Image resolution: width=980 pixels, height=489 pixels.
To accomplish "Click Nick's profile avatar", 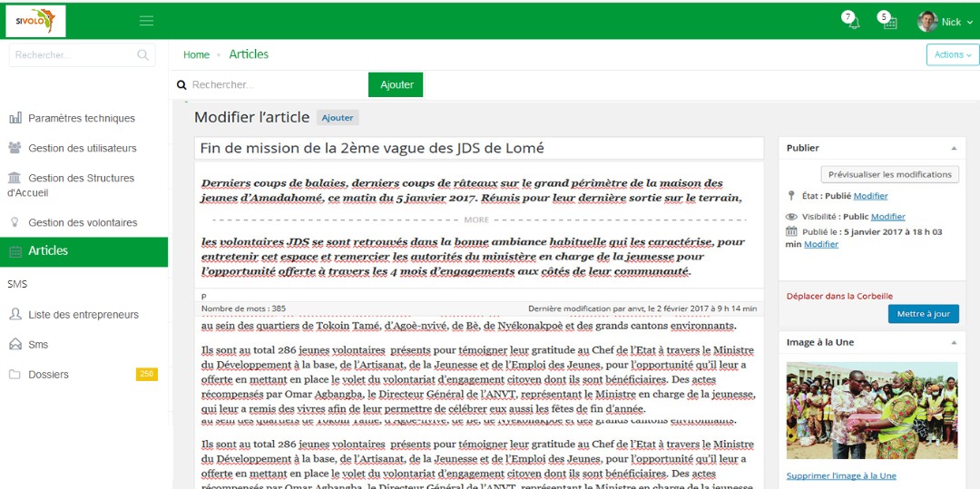I will pos(926,21).
